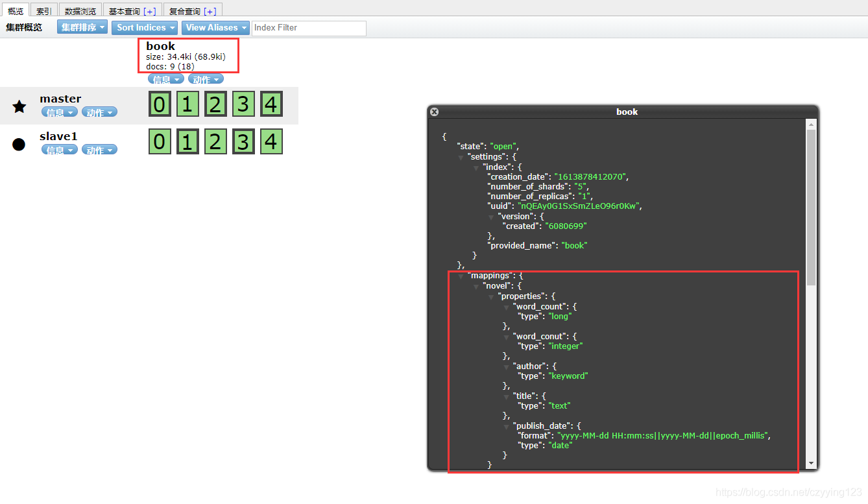The image size is (868, 504).
Task: Select shard 4 on master node
Action: tap(271, 104)
